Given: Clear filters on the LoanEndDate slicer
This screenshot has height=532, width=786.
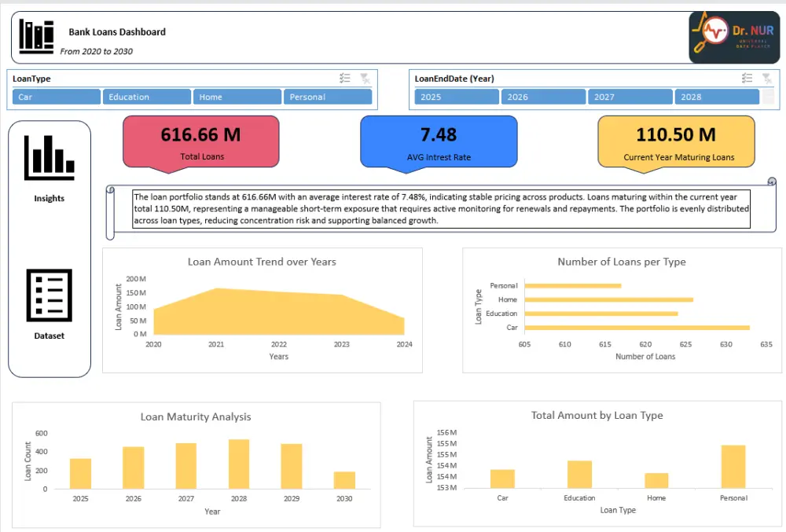Looking at the screenshot, I should (766, 78).
